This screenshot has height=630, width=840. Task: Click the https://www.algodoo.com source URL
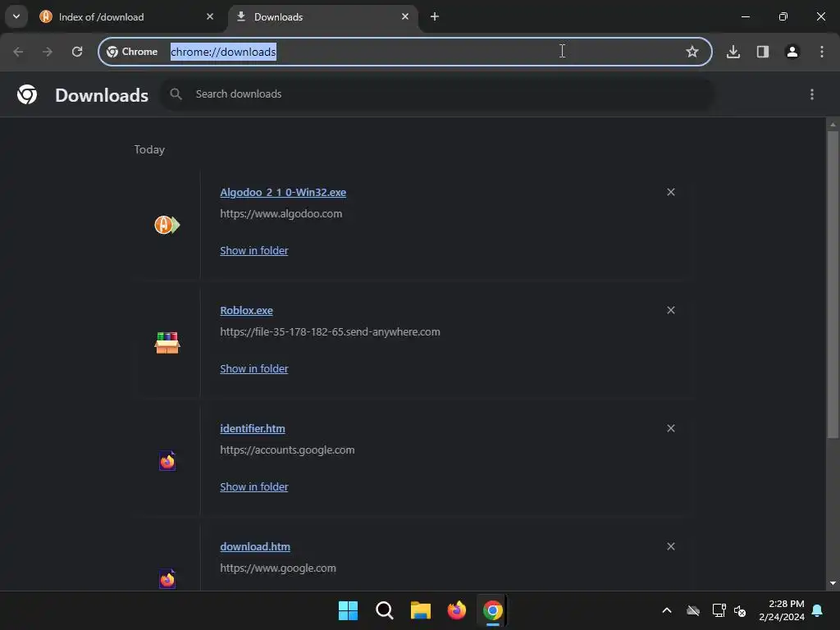281,214
